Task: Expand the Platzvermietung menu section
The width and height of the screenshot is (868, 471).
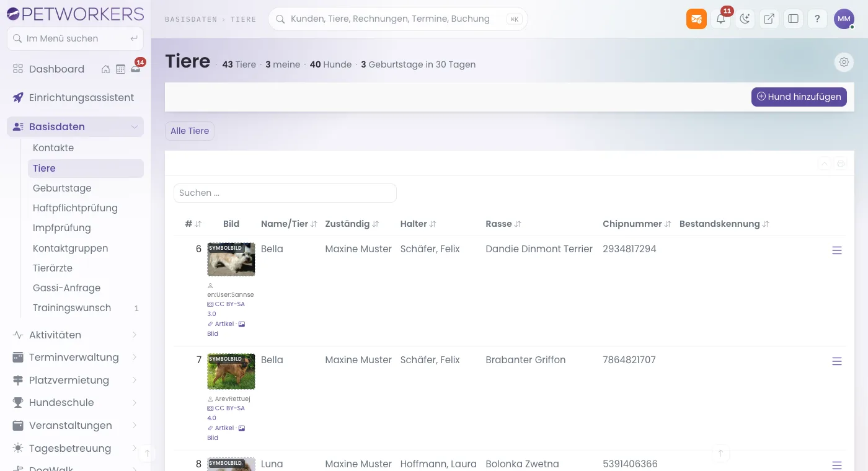Action: (x=75, y=380)
